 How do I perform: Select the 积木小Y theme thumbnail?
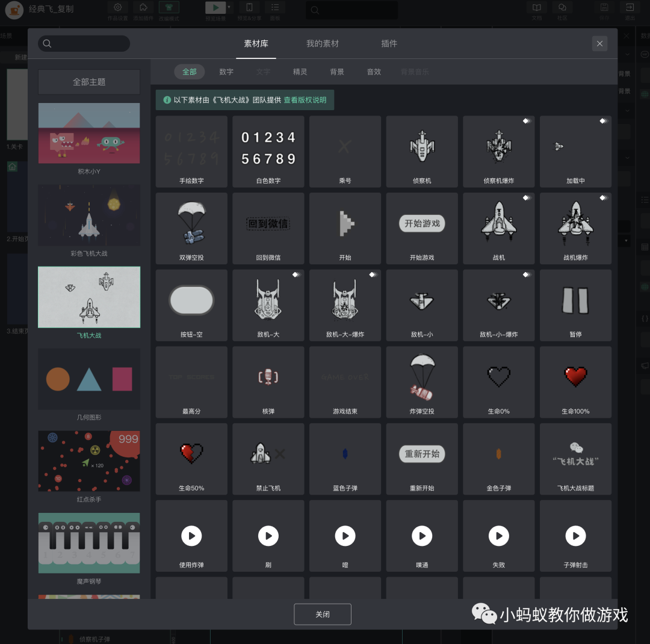pyautogui.click(x=89, y=133)
